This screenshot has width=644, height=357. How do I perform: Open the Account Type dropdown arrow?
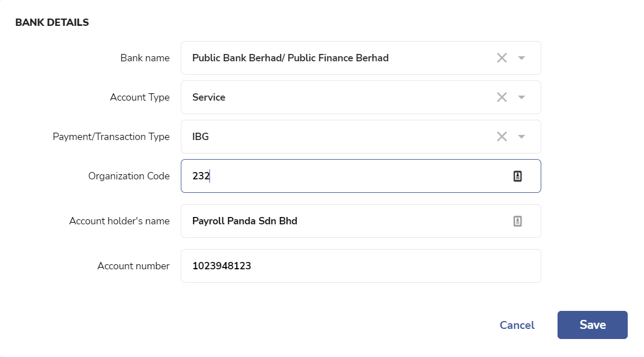pyautogui.click(x=522, y=97)
